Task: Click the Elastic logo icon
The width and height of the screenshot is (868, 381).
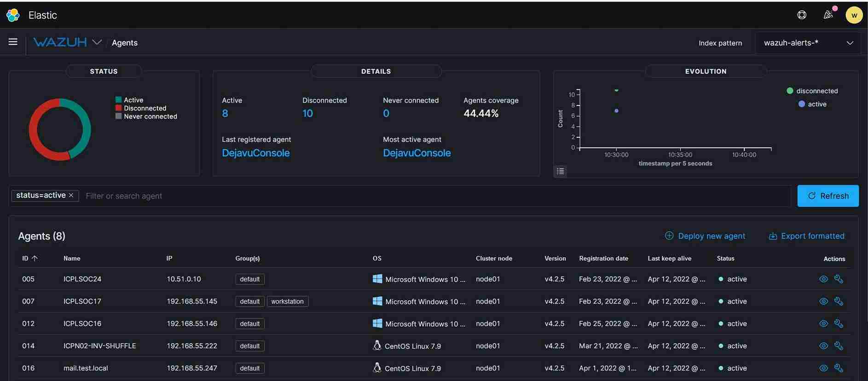Action: pos(13,15)
